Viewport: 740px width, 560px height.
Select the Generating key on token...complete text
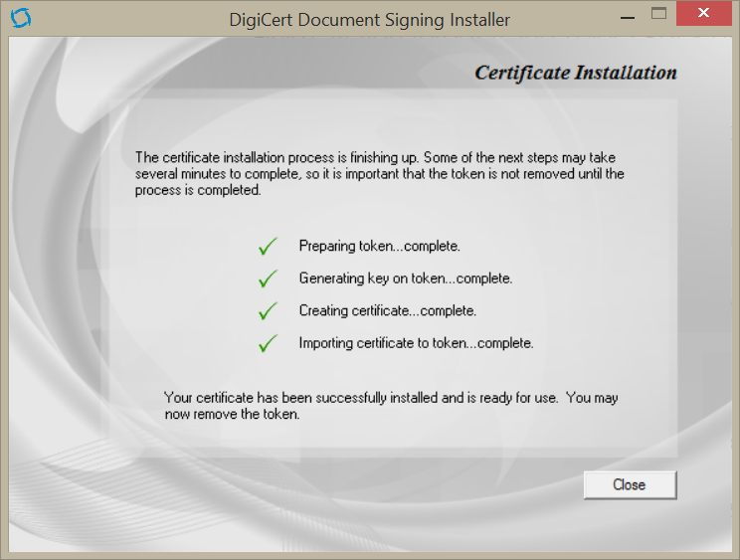(405, 280)
